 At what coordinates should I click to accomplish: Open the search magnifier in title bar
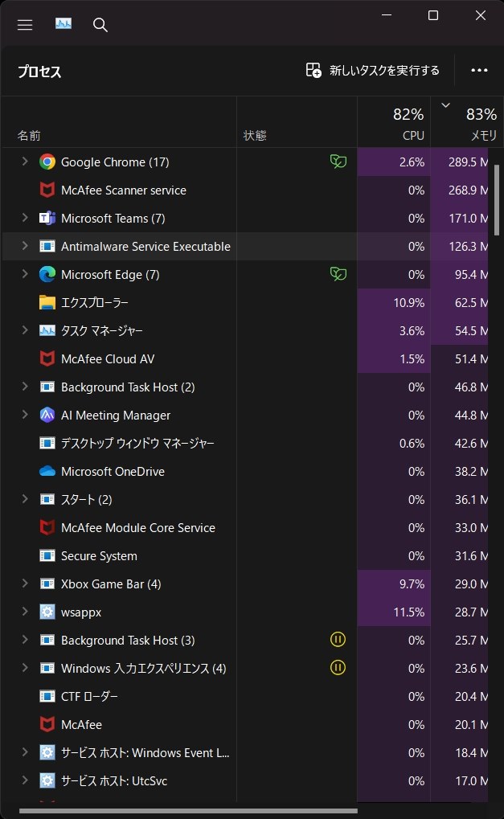(x=100, y=25)
